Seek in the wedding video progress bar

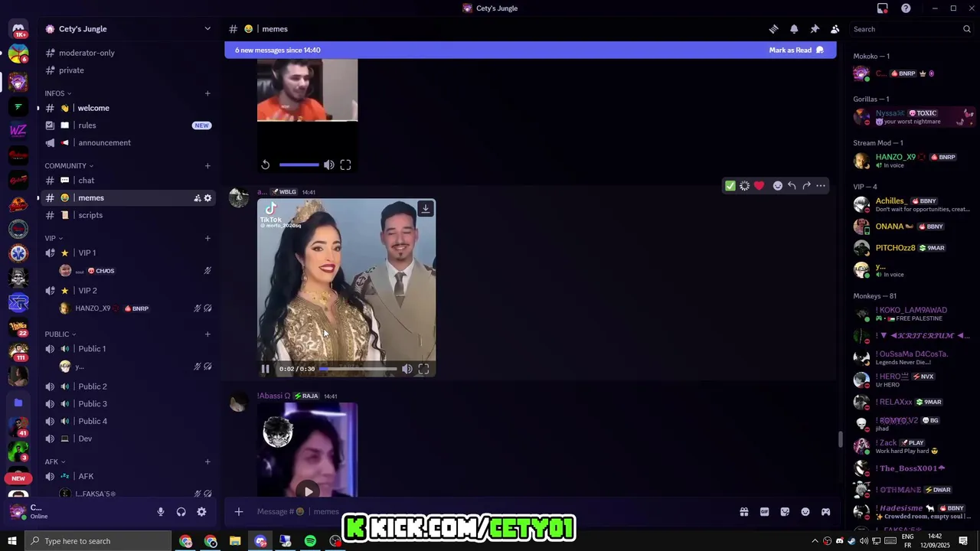coord(358,369)
